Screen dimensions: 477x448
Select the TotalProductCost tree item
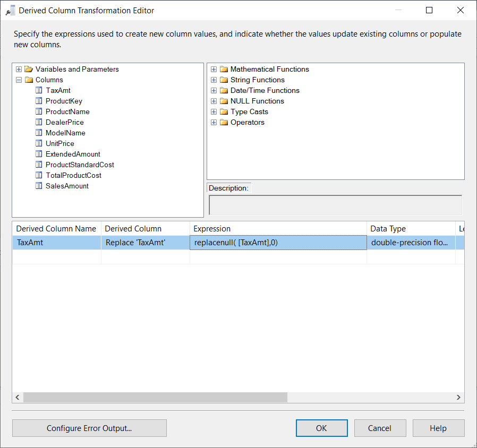(x=73, y=175)
